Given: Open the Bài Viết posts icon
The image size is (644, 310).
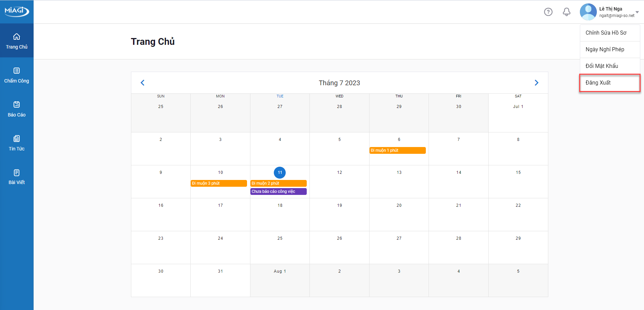Looking at the screenshot, I should click(x=17, y=172).
